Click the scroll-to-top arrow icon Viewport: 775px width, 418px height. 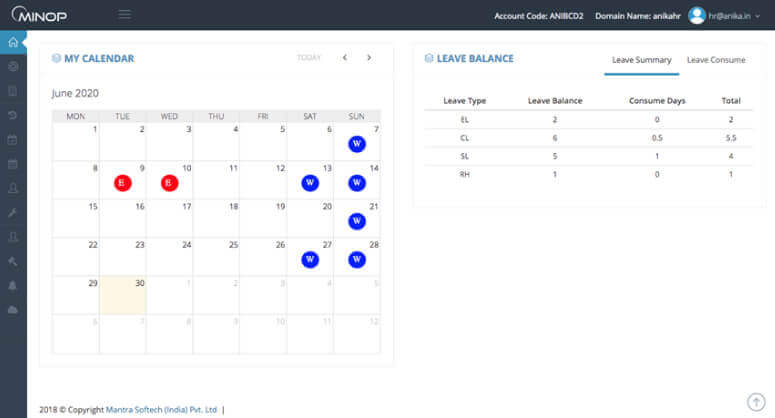pyautogui.click(x=756, y=401)
